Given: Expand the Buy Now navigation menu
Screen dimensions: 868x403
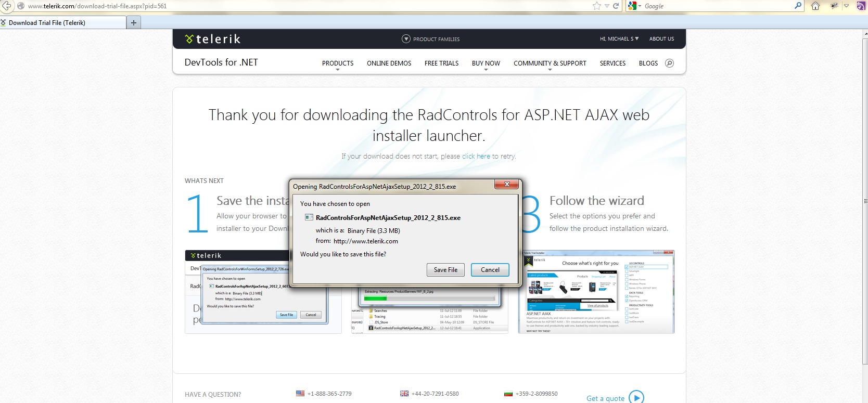Looking at the screenshot, I should [486, 63].
